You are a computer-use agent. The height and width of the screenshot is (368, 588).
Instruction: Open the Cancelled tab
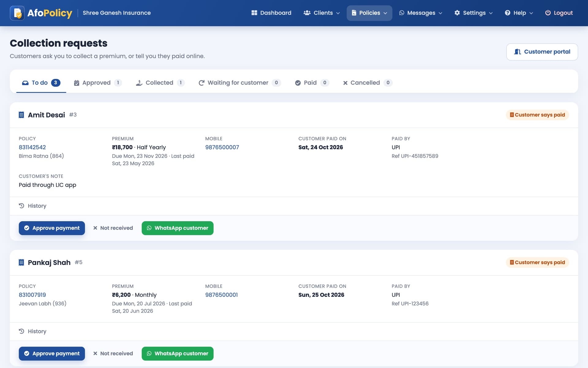367,83
